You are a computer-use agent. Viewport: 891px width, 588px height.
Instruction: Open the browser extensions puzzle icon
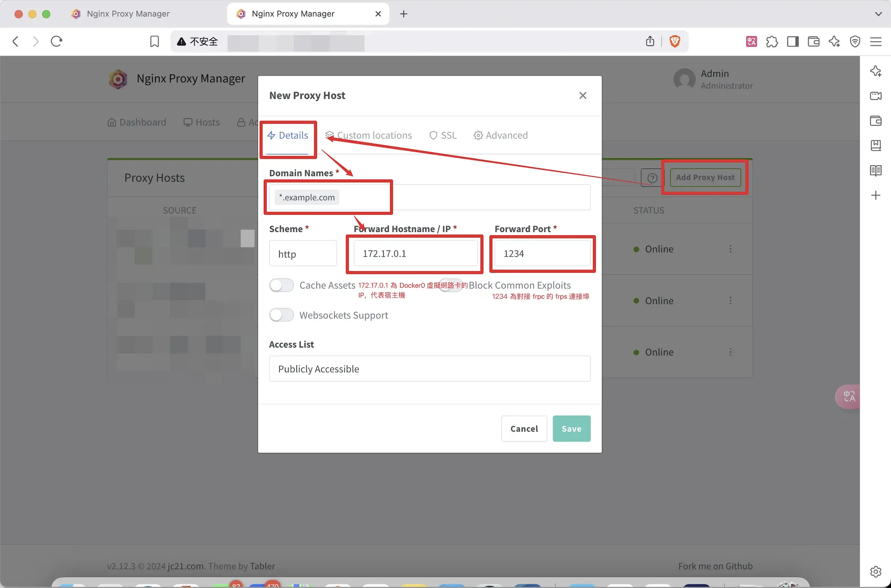772,41
